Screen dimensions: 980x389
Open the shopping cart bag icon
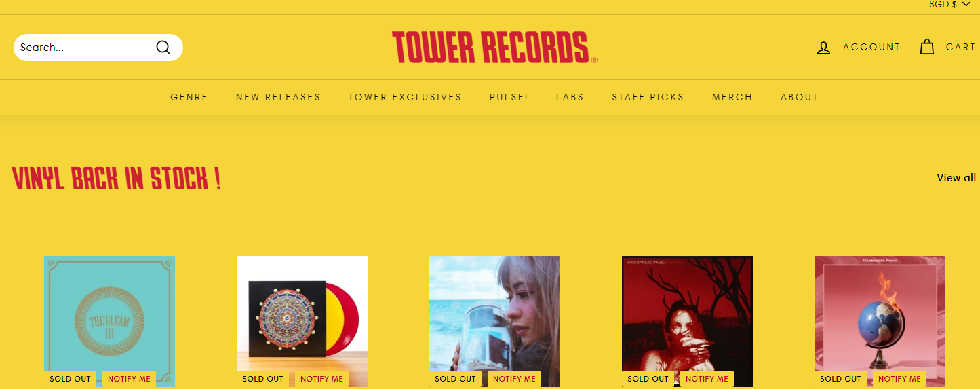(926, 47)
